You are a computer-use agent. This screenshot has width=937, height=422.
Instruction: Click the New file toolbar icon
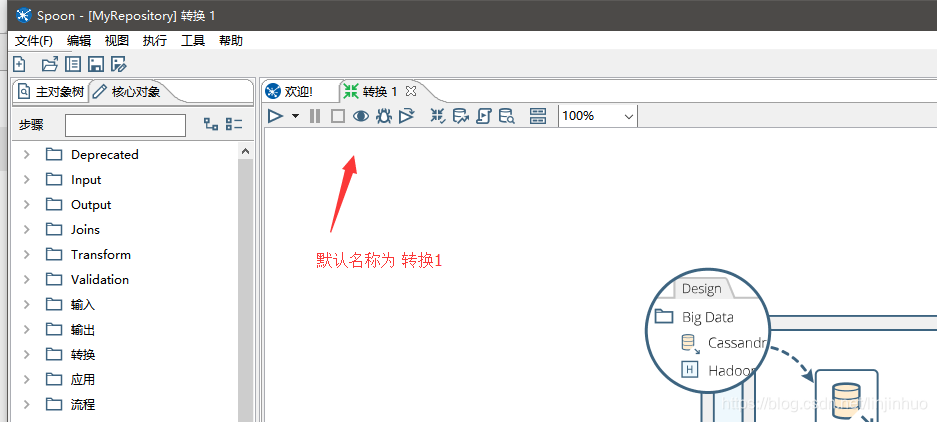pyautogui.click(x=19, y=64)
